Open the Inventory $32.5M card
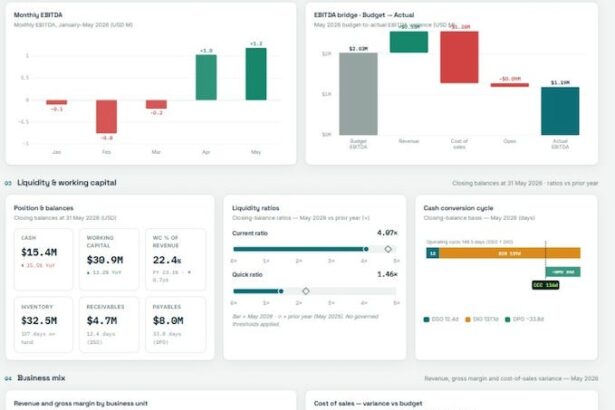The height and width of the screenshot is (410, 615). 43,324
